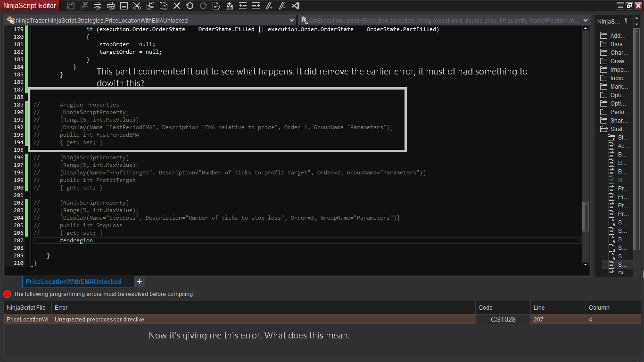Place cursor on the #endregion line

click(x=76, y=240)
